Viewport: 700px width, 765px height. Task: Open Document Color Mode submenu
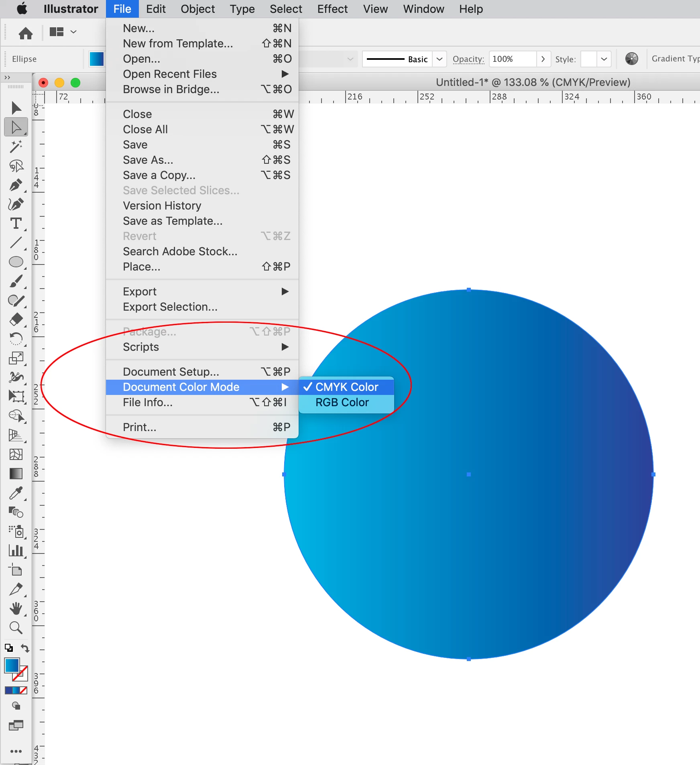[202, 387]
